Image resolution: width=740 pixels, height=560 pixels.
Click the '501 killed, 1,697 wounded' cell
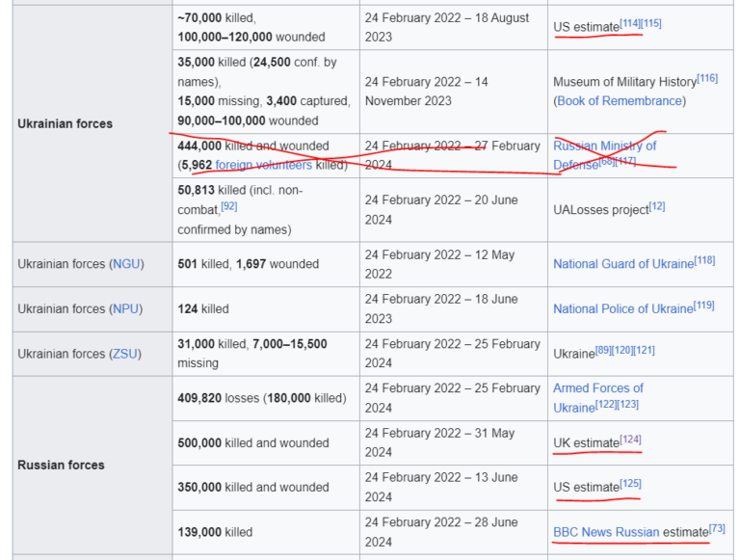pyautogui.click(x=266, y=264)
